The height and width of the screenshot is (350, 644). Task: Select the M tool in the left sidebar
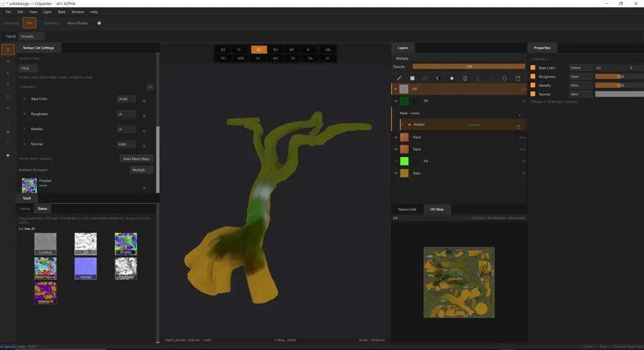[x=8, y=131]
